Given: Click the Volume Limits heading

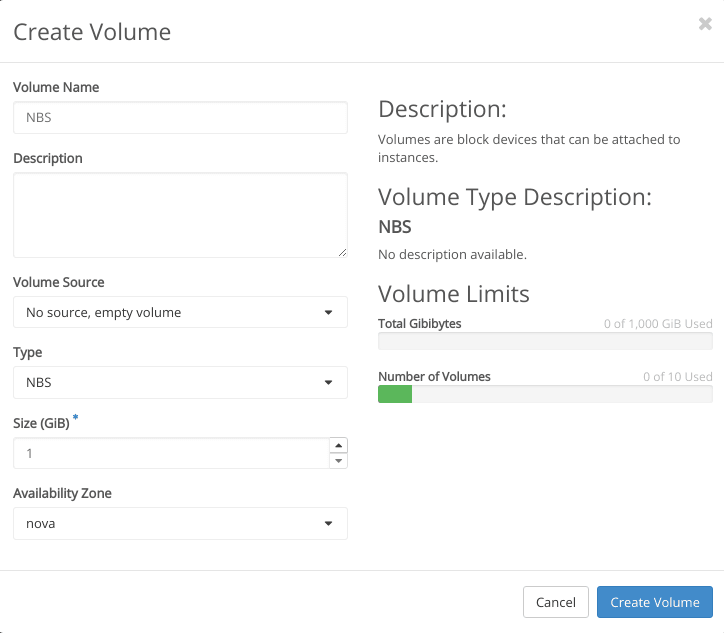Looking at the screenshot, I should point(453,294).
